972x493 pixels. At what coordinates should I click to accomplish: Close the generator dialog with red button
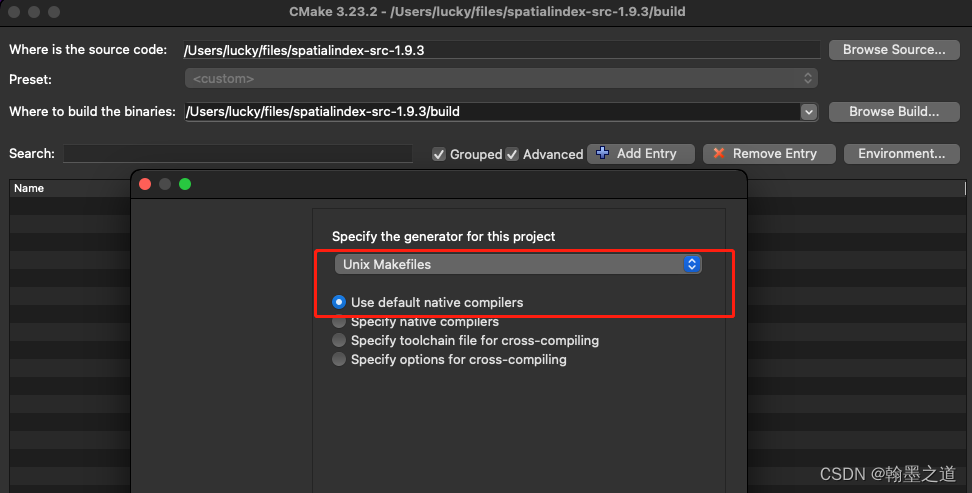pyautogui.click(x=145, y=184)
